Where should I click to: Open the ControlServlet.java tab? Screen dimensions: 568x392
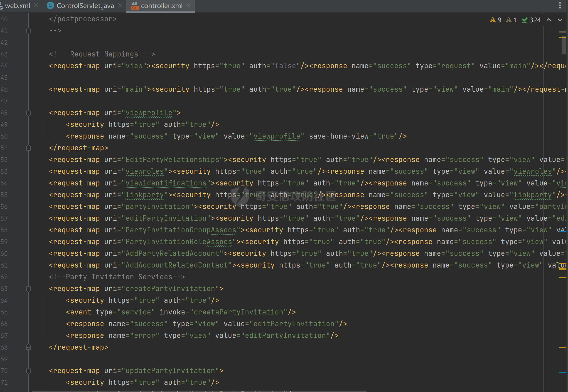[85, 6]
